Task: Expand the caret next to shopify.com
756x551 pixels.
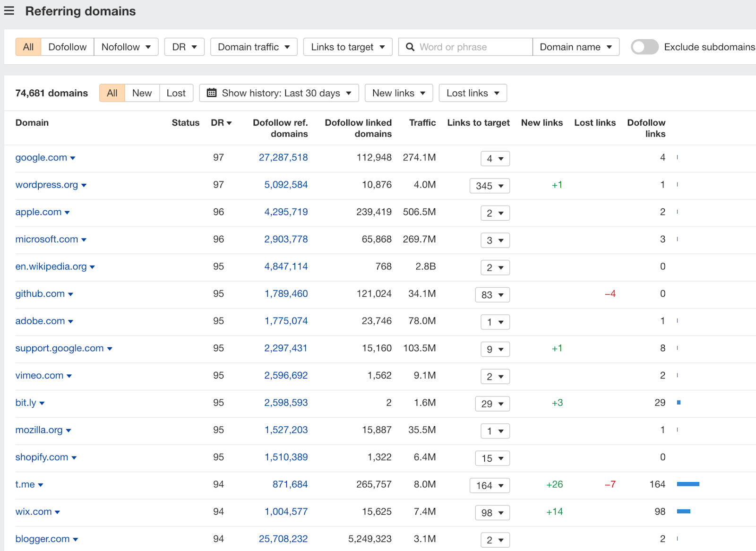Action: click(x=74, y=458)
